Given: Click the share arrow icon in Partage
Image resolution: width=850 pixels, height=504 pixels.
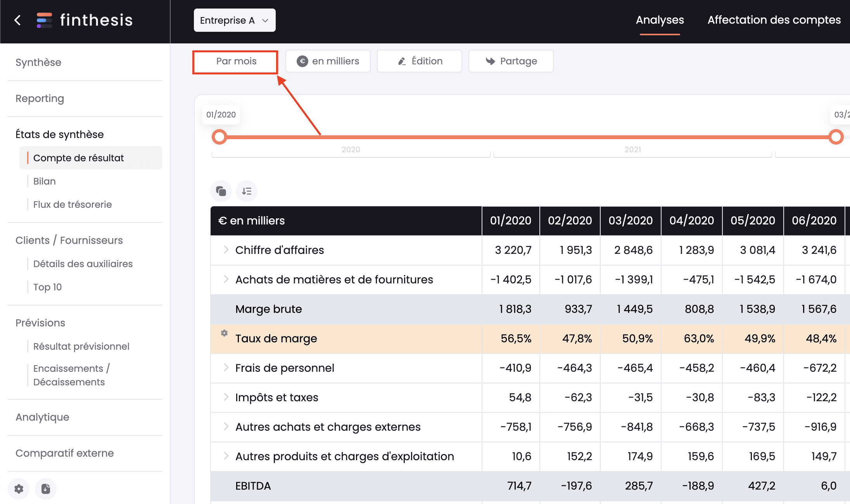Looking at the screenshot, I should (490, 61).
